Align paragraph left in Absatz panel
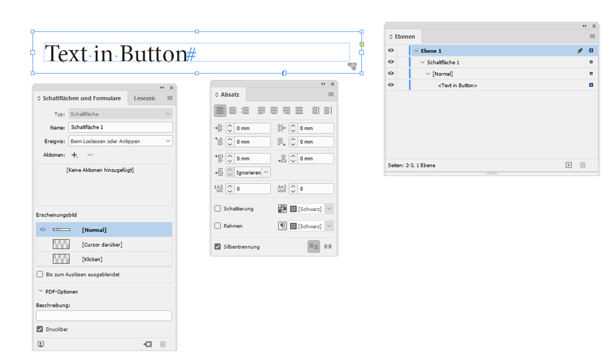Image resolution: width=615 pixels, height=364 pixels. tap(220, 111)
